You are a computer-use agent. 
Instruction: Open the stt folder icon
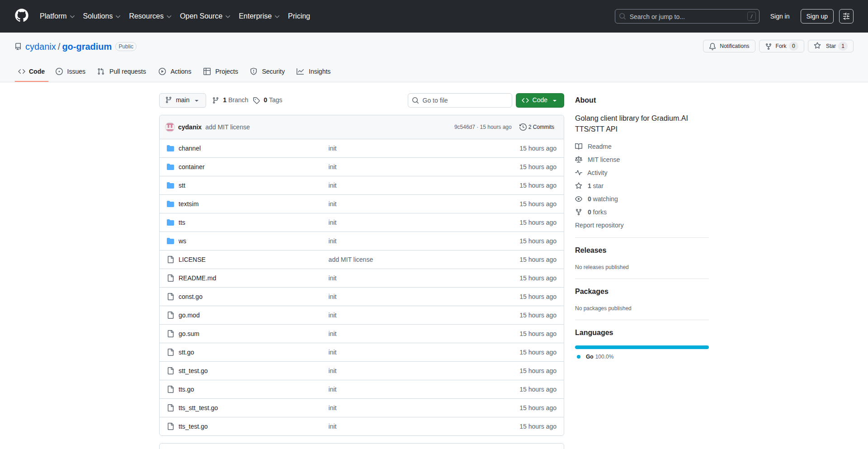click(x=170, y=185)
